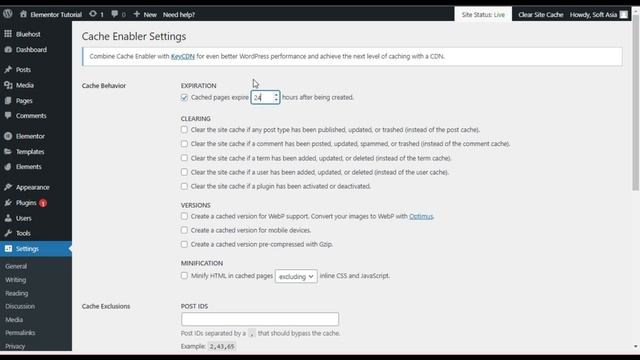This screenshot has height=360, width=640.
Task: Open Media settings submenu item
Action: coord(14,320)
